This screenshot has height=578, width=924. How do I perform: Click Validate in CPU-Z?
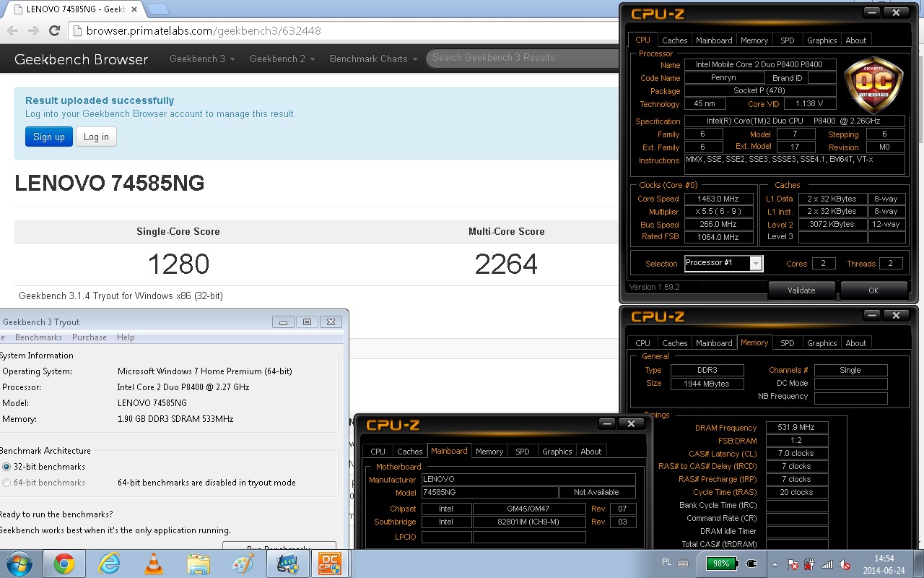coord(801,290)
